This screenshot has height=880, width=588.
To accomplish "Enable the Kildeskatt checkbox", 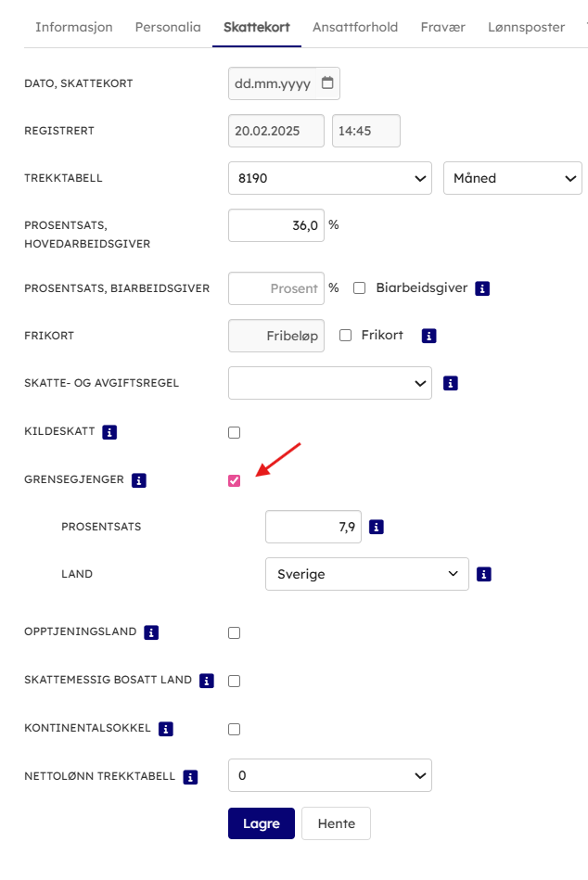I will (234, 432).
